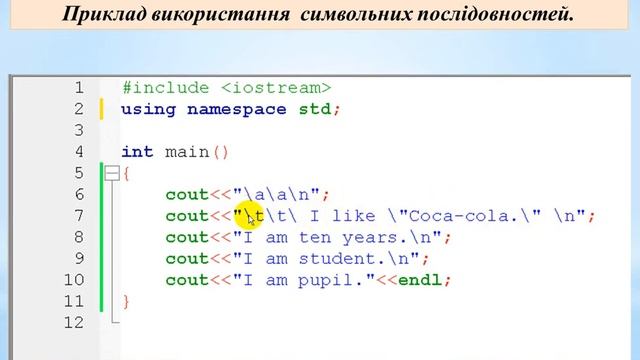Click line number 4 in the gutter

[x=79, y=152]
